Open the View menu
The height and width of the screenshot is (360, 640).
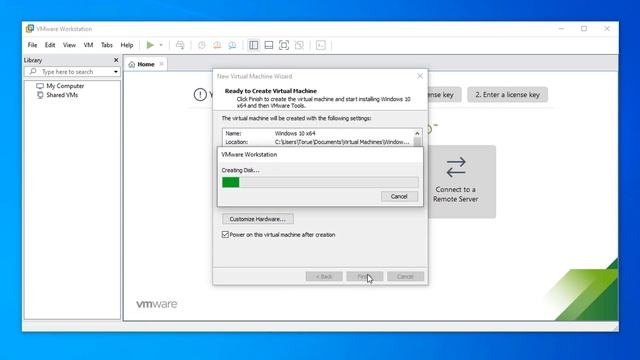pos(69,45)
